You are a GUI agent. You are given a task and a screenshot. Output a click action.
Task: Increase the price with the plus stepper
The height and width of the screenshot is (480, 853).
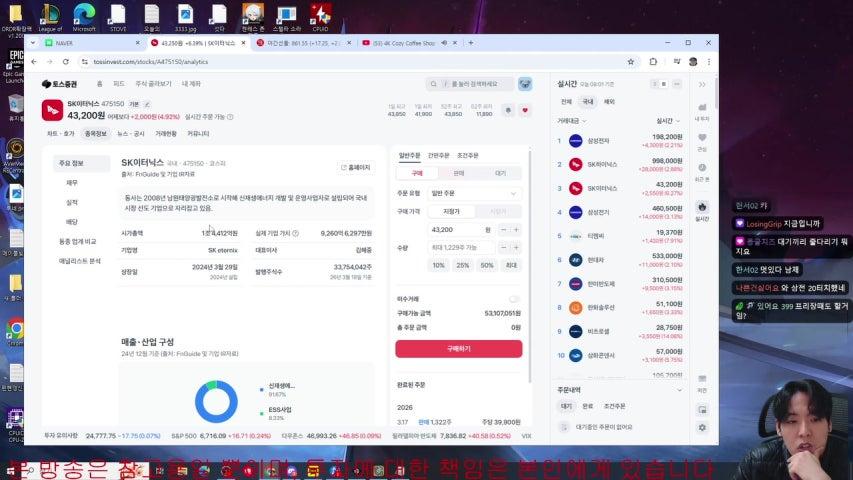[x=516, y=230]
